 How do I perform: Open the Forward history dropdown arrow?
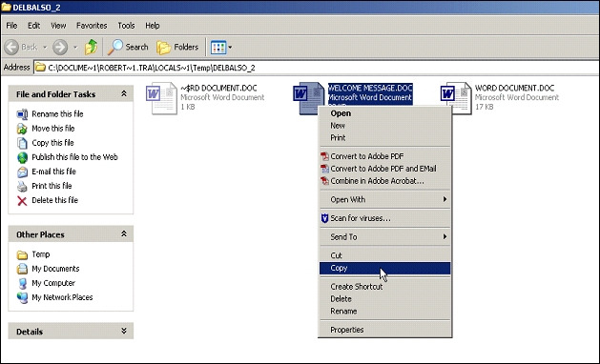(75, 48)
